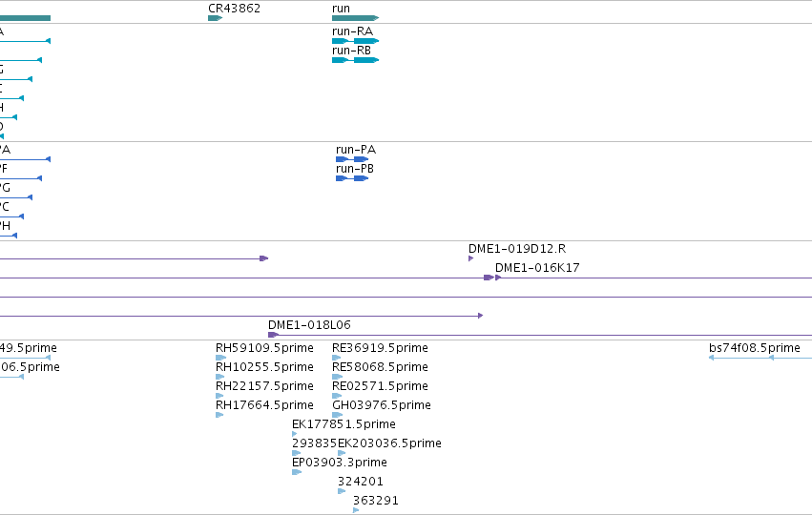
Task: Click the EP03903.3prime label
Action: click(x=340, y=463)
